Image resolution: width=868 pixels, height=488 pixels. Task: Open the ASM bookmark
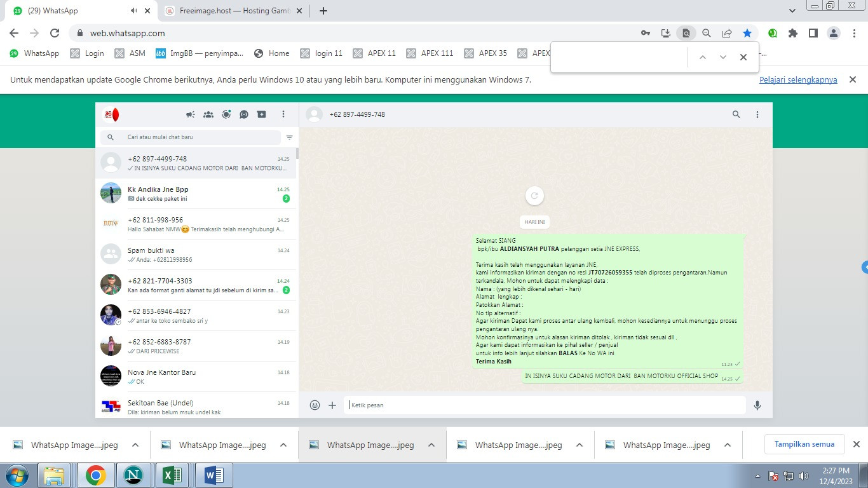[x=130, y=53]
